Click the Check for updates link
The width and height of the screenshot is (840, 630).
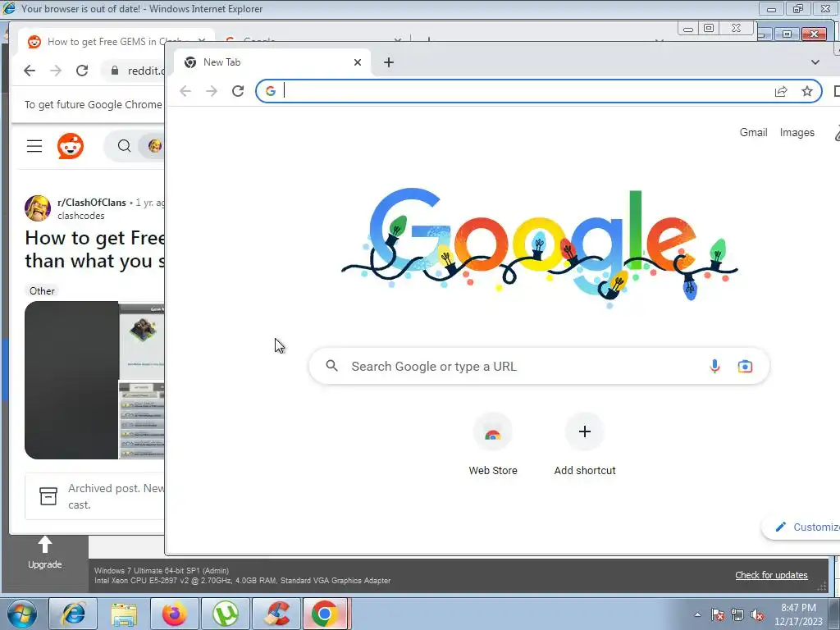pyautogui.click(x=771, y=575)
